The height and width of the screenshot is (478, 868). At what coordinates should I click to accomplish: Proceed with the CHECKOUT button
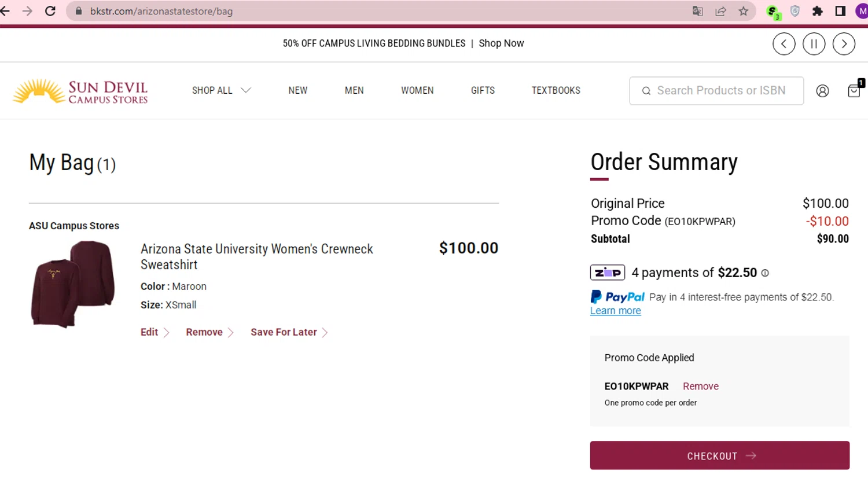point(720,455)
